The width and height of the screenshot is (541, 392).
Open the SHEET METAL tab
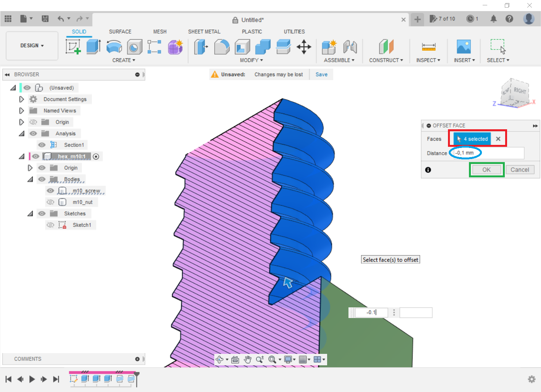(x=204, y=32)
